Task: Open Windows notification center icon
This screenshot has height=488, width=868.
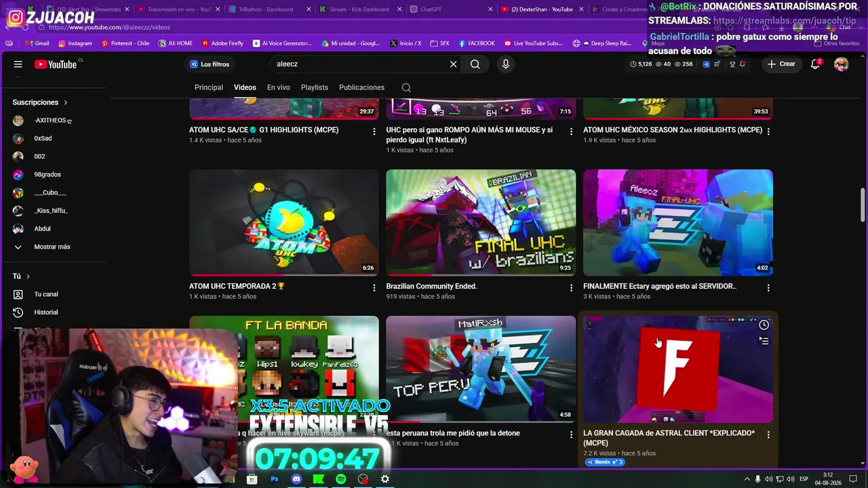Action: pos(854,479)
